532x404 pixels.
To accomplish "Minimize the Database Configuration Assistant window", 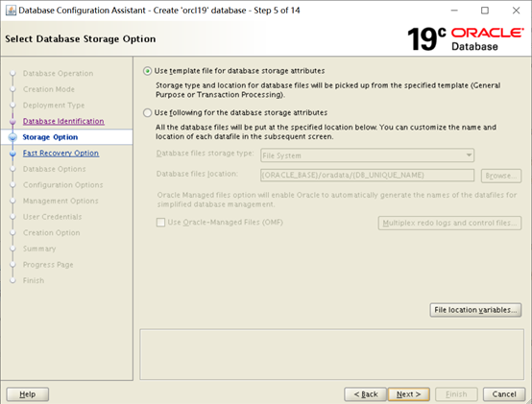I will [454, 11].
